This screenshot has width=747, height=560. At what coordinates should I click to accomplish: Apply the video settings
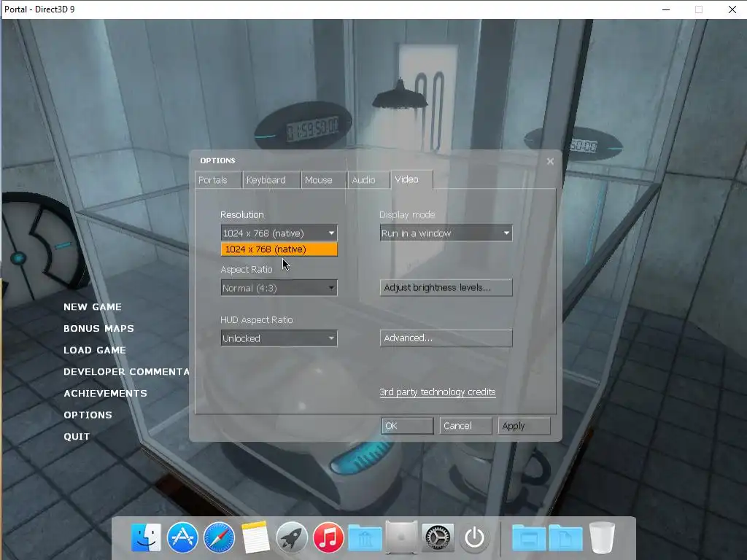[x=524, y=426]
